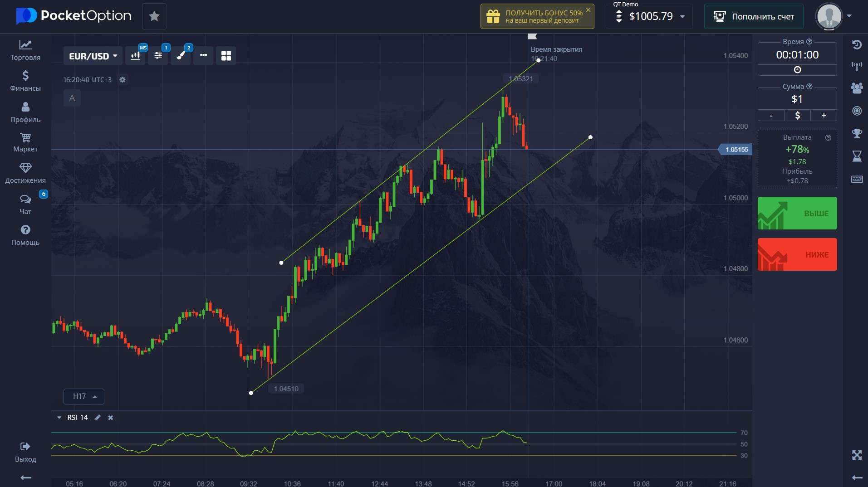Remove the RSI 14 indicator
This screenshot has height=487, width=868.
[110, 418]
